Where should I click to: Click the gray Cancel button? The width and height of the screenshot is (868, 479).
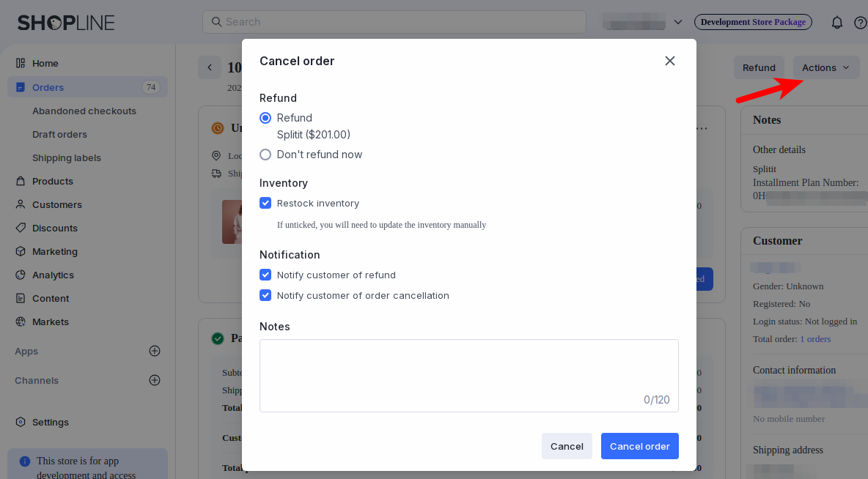567,446
